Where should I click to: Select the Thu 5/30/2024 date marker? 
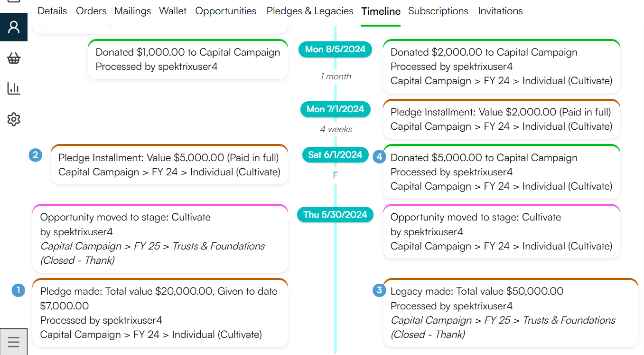[336, 214]
